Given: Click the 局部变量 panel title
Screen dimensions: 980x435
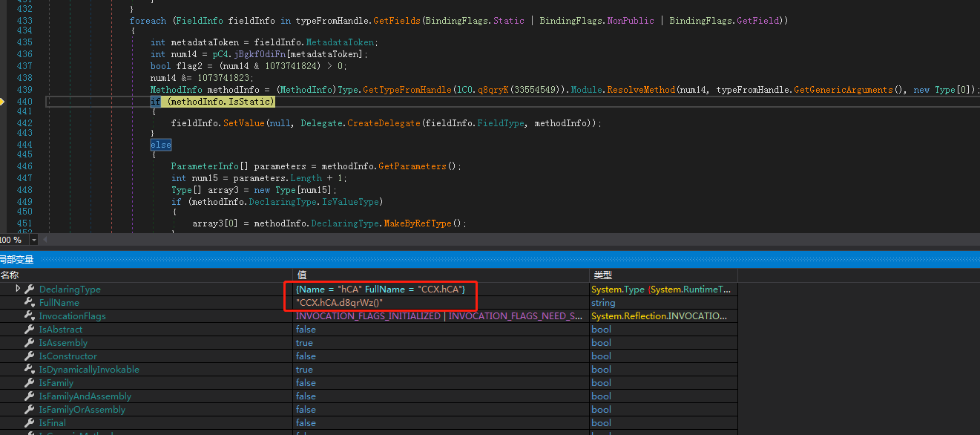Looking at the screenshot, I should tap(16, 259).
